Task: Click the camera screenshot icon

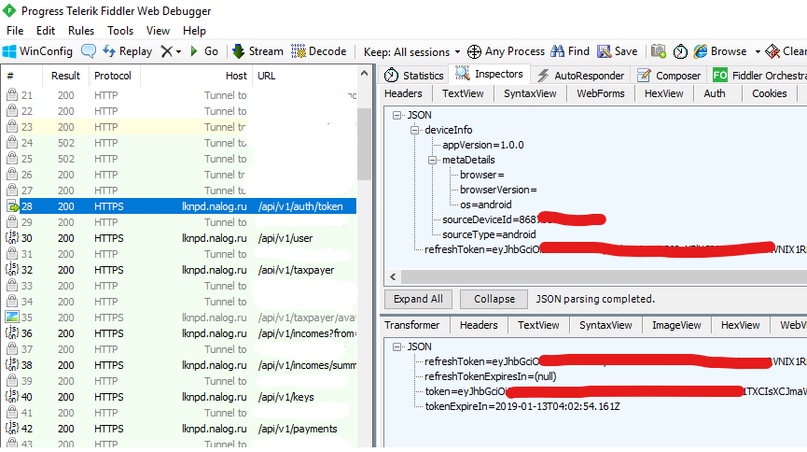Action: (x=658, y=51)
